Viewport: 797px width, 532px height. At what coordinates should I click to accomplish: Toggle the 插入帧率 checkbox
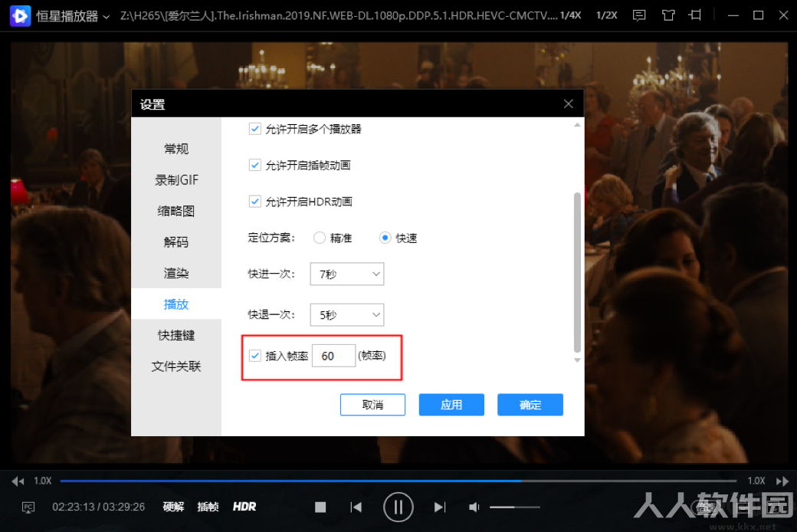click(x=255, y=356)
